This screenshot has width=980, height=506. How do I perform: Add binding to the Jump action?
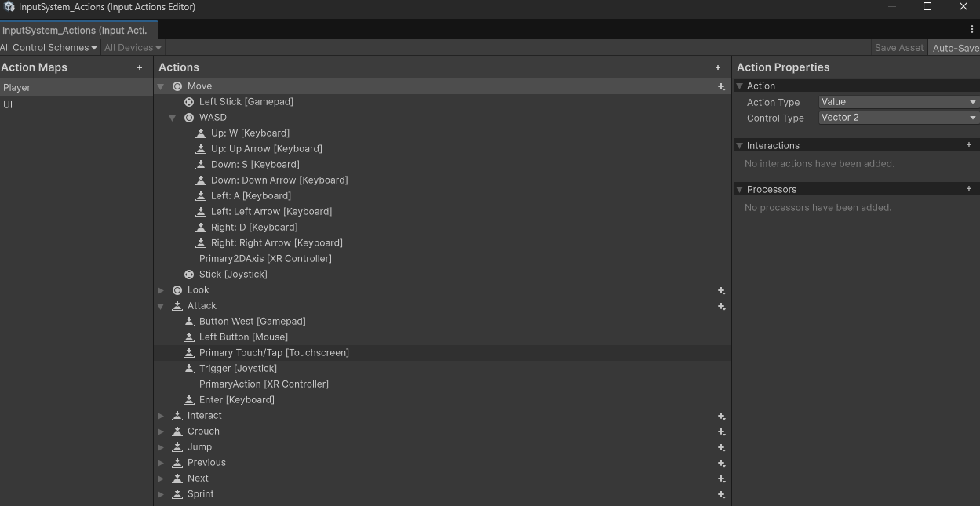pyautogui.click(x=721, y=447)
